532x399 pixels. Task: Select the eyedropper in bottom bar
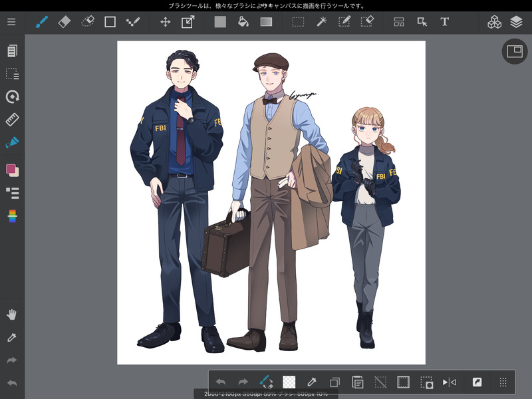click(x=311, y=382)
